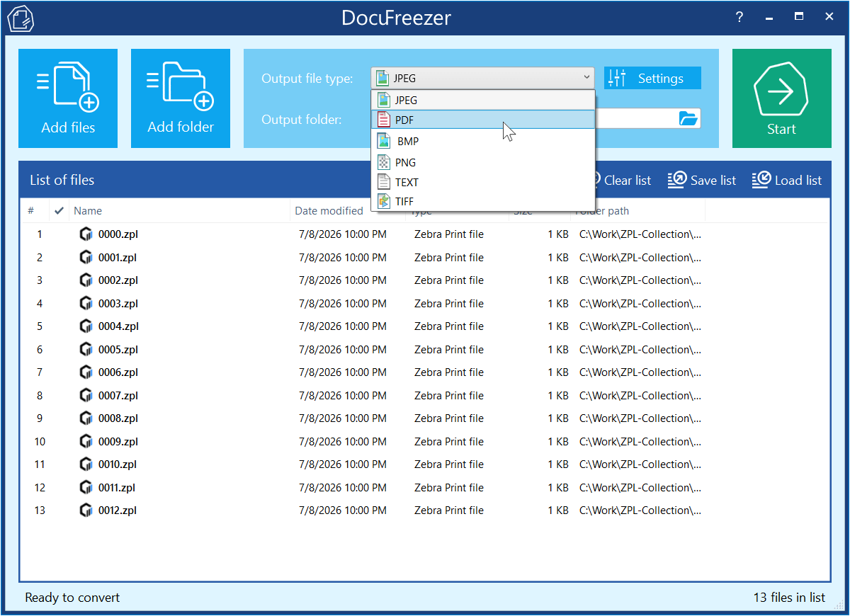Viewport: 850px width, 616px height.
Task: Click the file icon of 0006.zpl
Action: (86, 372)
